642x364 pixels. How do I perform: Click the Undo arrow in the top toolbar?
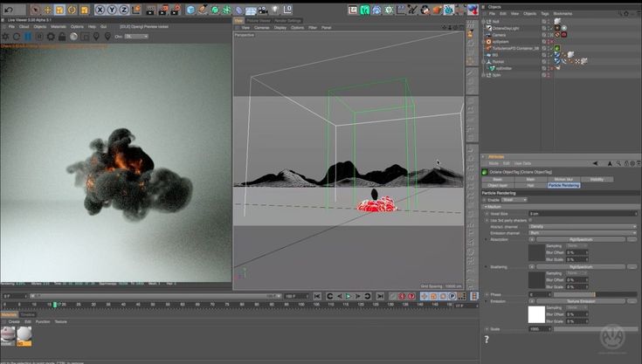click(x=7, y=10)
